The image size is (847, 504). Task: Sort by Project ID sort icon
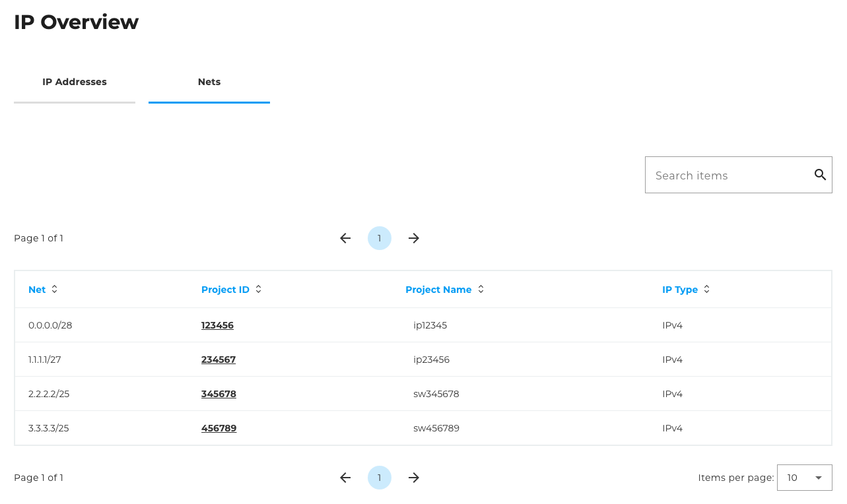click(x=259, y=290)
